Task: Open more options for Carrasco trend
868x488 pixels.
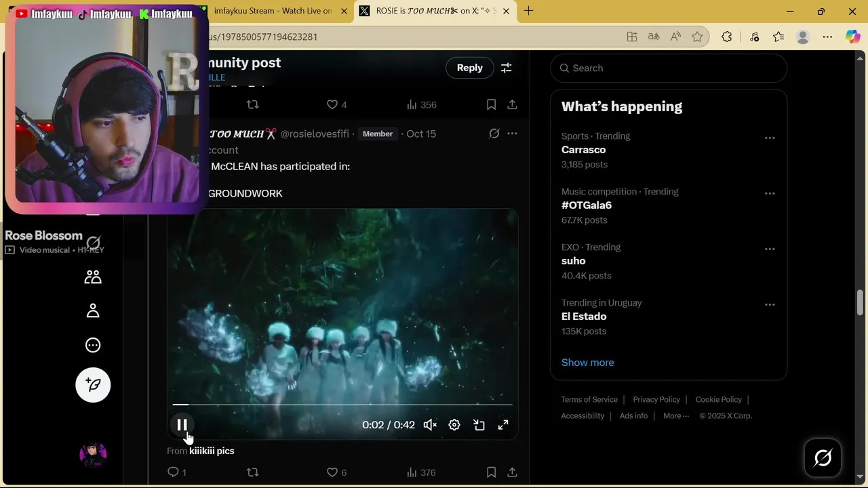Action: click(770, 138)
